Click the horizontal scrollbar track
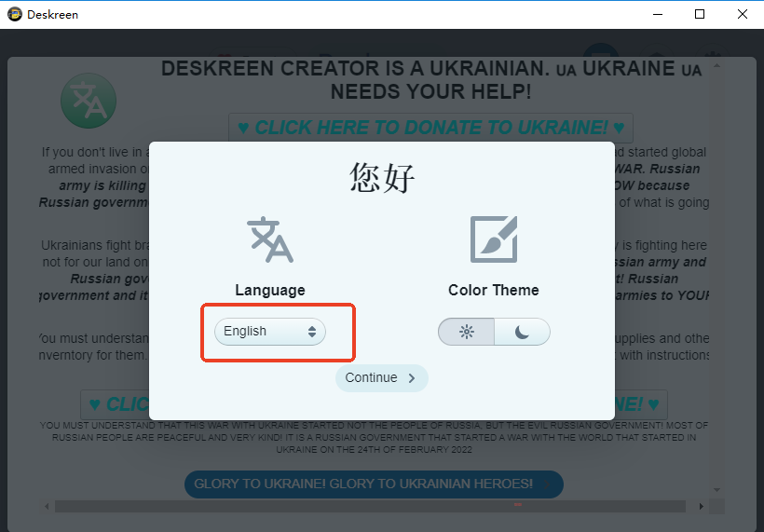The height and width of the screenshot is (532, 764). click(370, 506)
